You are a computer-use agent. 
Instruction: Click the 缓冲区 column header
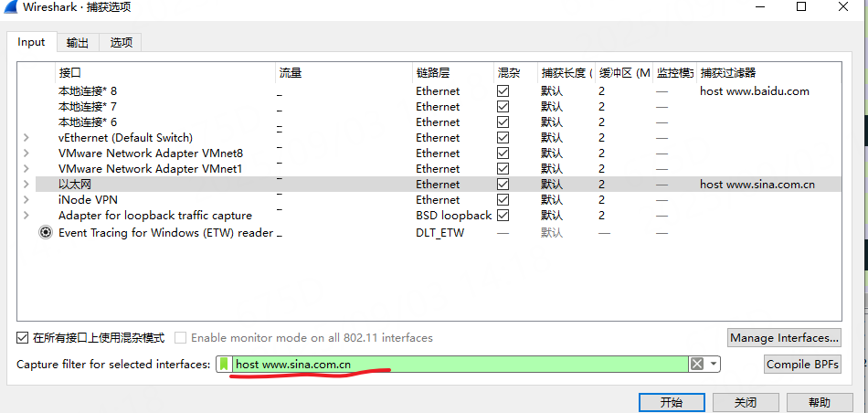(x=624, y=72)
